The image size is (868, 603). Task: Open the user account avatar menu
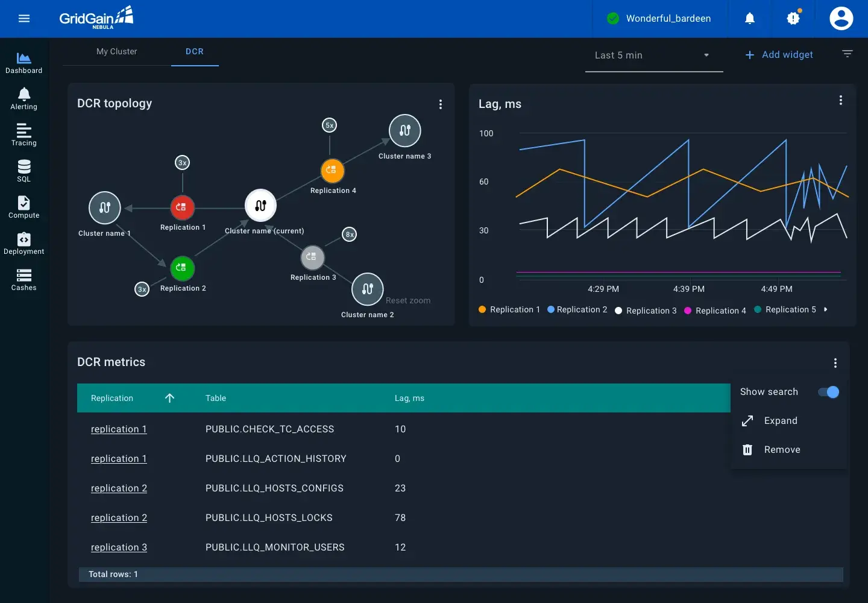[841, 19]
